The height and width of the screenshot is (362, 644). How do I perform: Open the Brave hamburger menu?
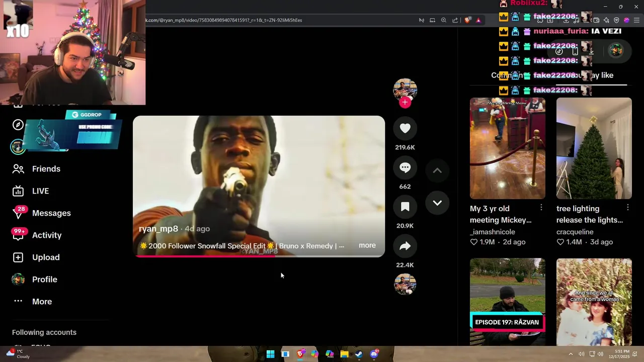click(636, 20)
